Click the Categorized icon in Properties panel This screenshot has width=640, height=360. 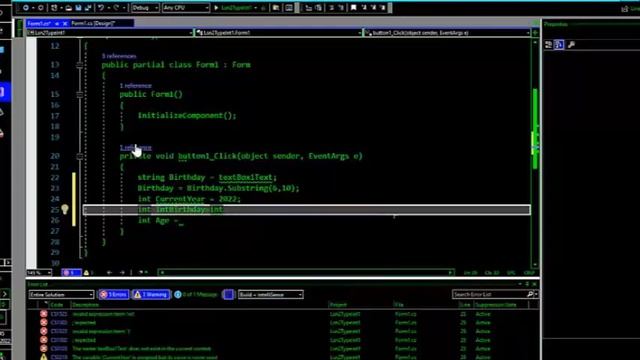(x=548, y=45)
